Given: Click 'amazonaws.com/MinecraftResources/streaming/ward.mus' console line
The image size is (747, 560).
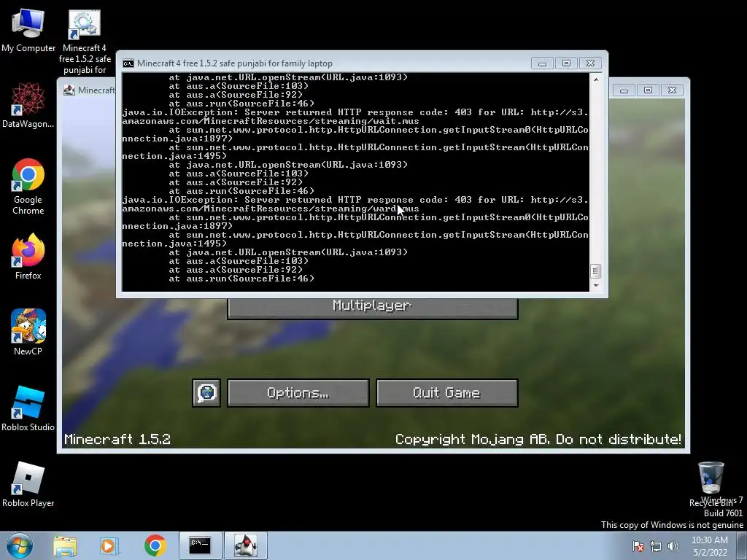Looking at the screenshot, I should tap(271, 209).
